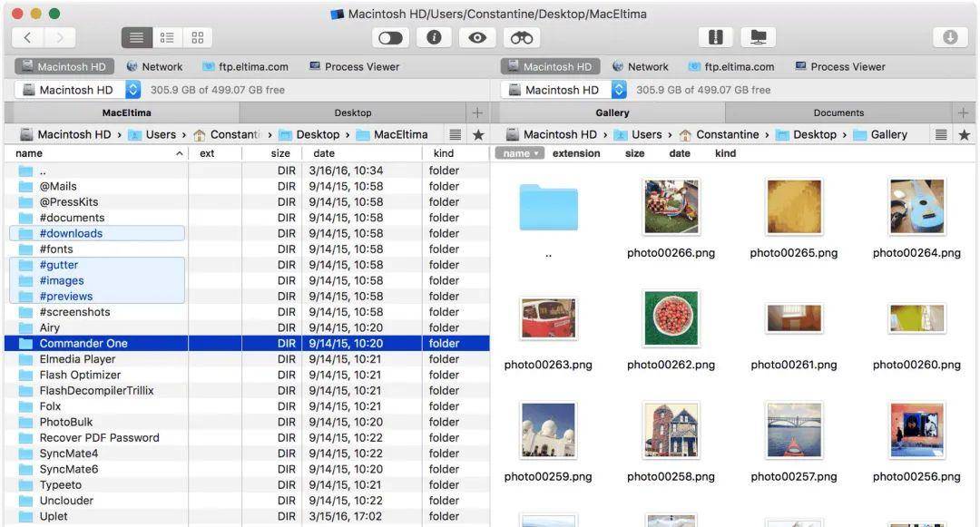Select photo00266.png thumbnail
The width and height of the screenshot is (980, 527).
671,207
